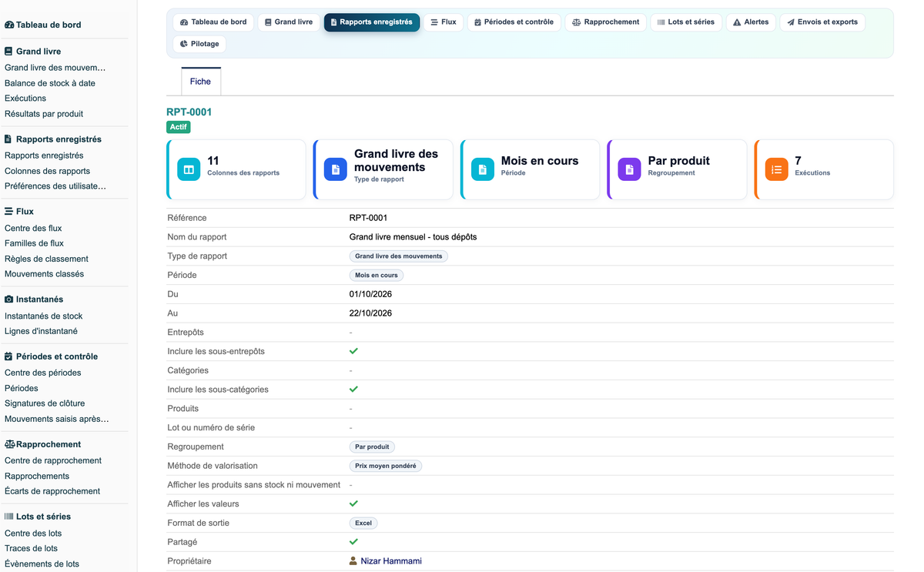This screenshot has width=924, height=572.
Task: Open the Envois et exports top tab
Action: pyautogui.click(x=822, y=22)
